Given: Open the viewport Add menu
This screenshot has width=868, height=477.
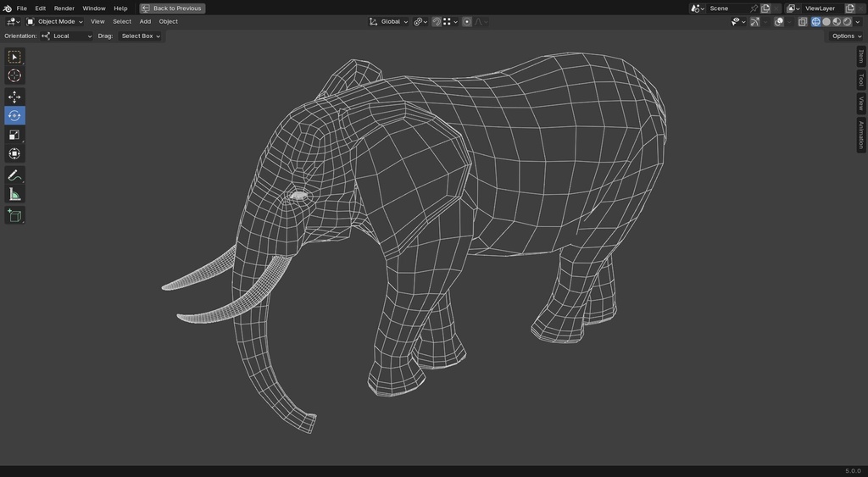Looking at the screenshot, I should [145, 21].
